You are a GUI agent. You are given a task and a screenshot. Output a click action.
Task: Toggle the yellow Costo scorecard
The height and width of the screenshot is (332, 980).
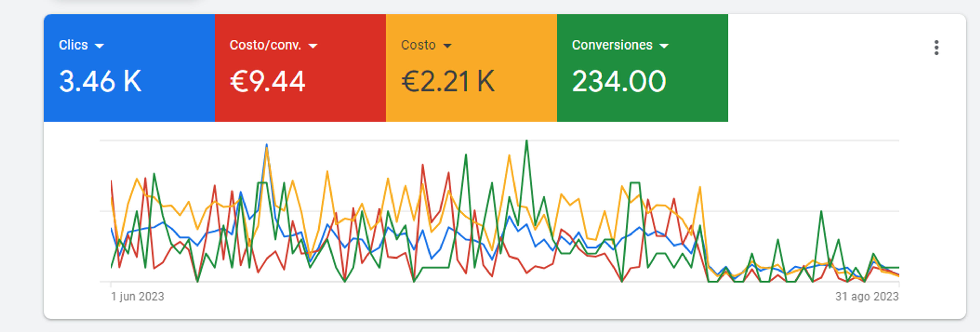coord(472,68)
